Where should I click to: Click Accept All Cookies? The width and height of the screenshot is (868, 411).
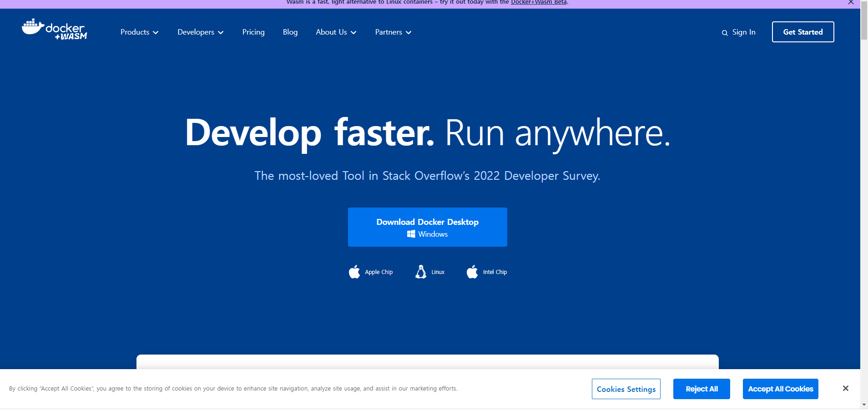pos(781,389)
